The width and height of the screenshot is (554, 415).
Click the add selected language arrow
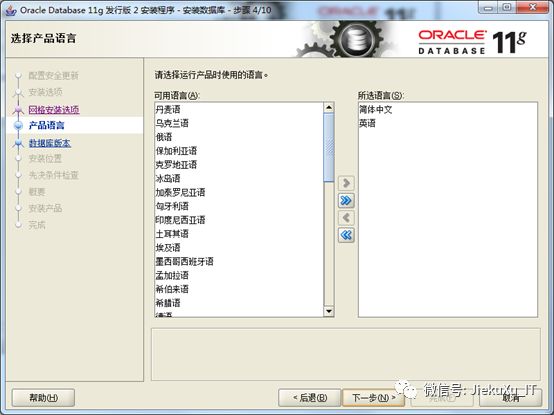(x=346, y=183)
